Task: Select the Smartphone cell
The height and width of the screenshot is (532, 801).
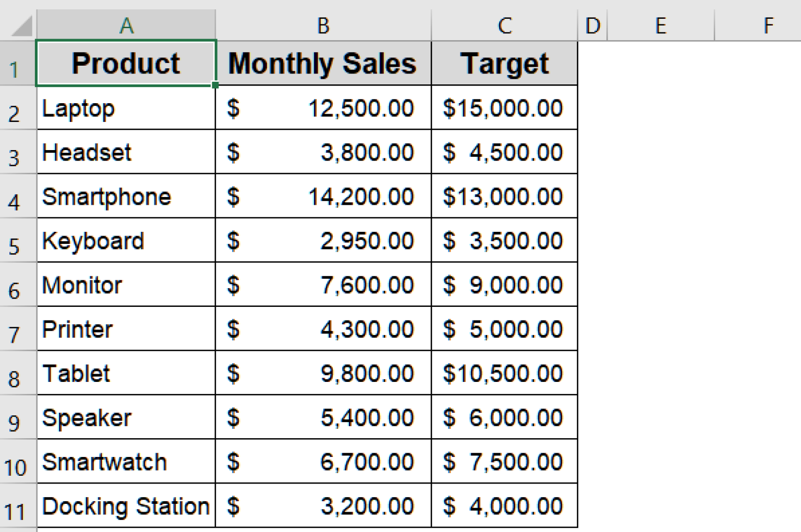Action: point(125,196)
